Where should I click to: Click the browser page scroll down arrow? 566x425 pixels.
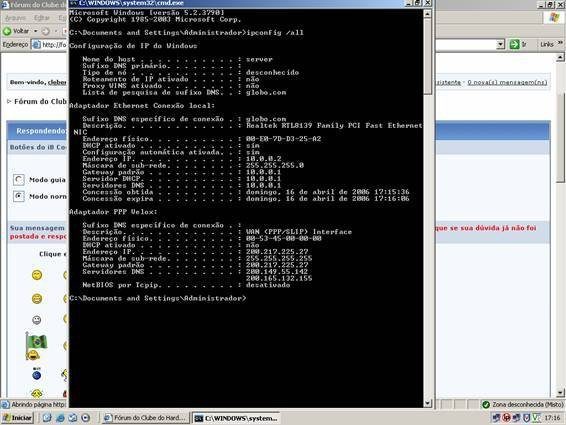pos(560,393)
